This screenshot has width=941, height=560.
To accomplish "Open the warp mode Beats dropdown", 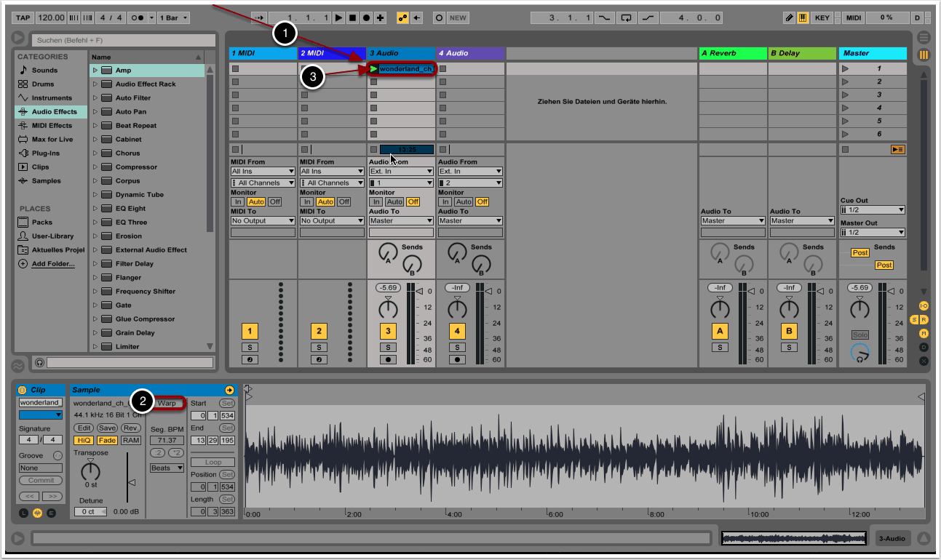I will 167,468.
